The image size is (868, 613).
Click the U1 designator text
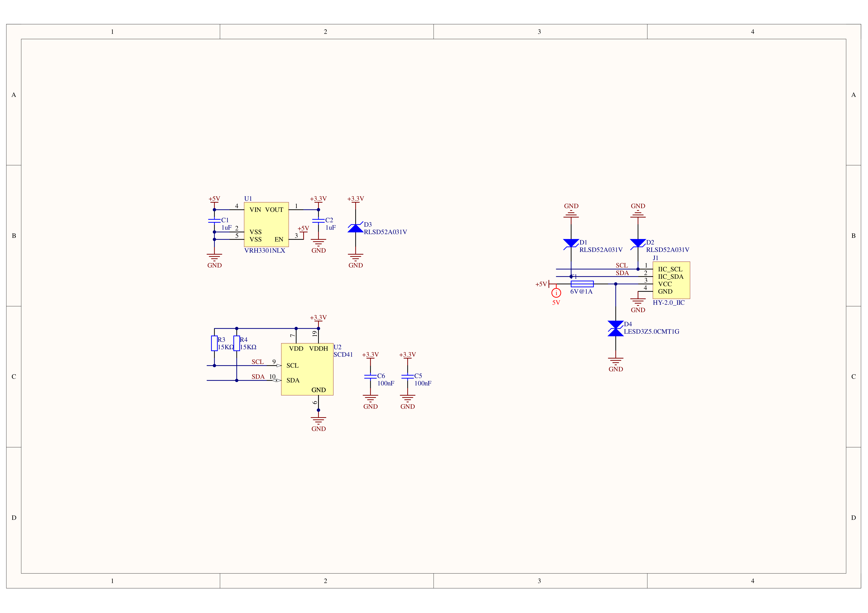[x=248, y=198]
